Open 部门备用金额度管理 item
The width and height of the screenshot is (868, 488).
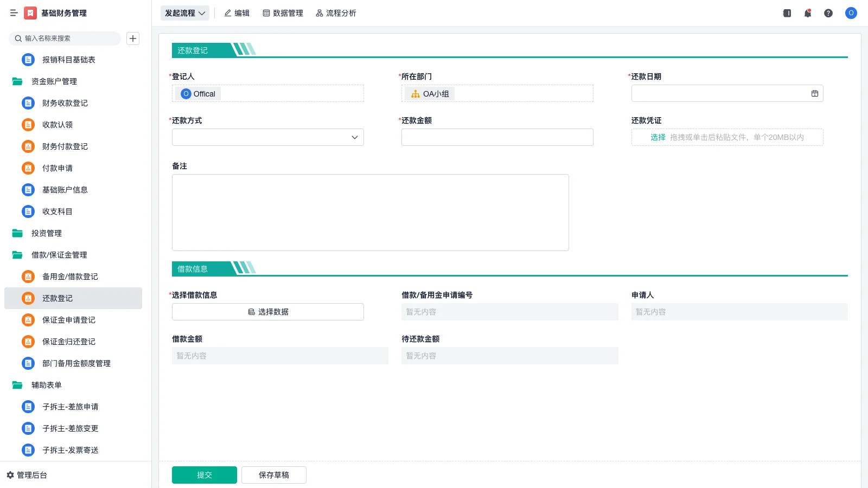click(x=73, y=363)
